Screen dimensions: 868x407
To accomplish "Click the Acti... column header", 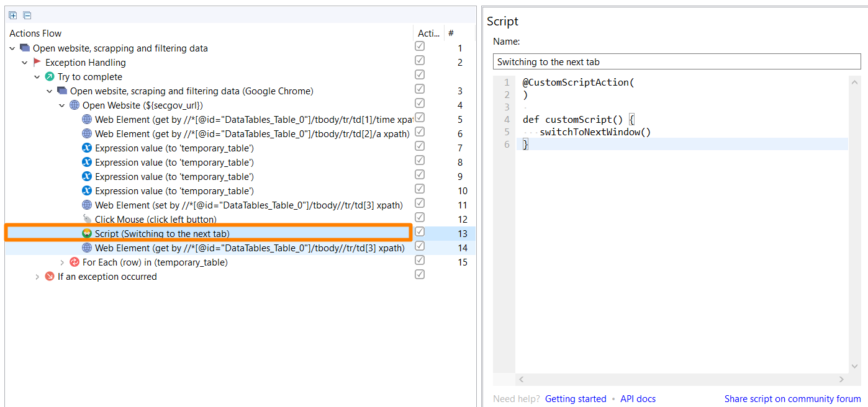I will tap(428, 34).
